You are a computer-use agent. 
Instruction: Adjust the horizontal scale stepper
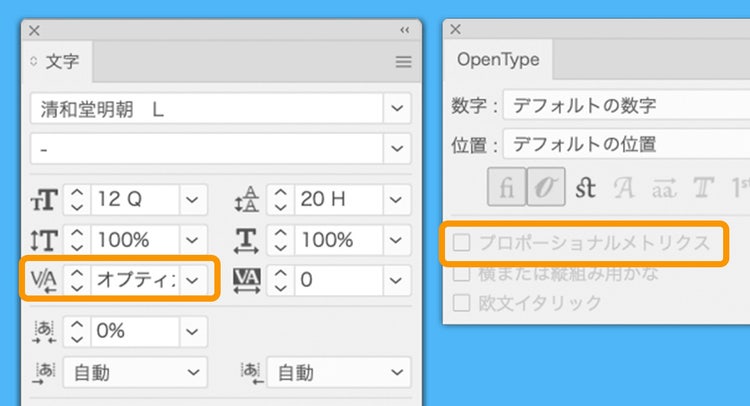click(281, 240)
